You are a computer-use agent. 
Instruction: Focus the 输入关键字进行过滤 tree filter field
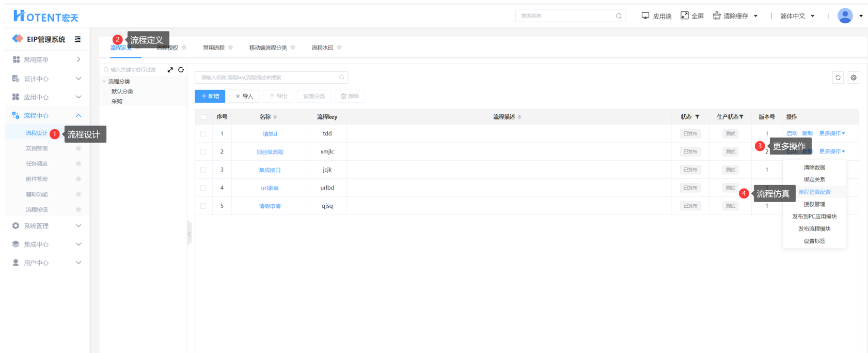[x=133, y=70]
